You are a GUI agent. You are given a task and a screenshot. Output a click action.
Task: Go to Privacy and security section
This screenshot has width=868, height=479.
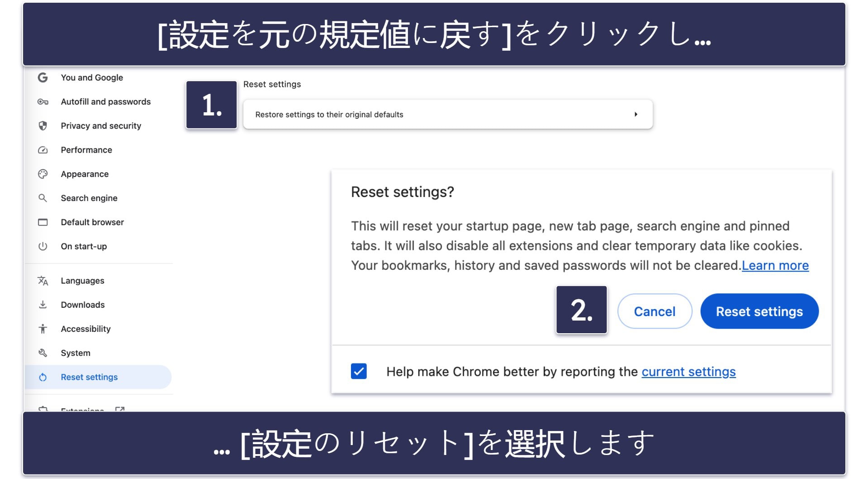tap(101, 126)
